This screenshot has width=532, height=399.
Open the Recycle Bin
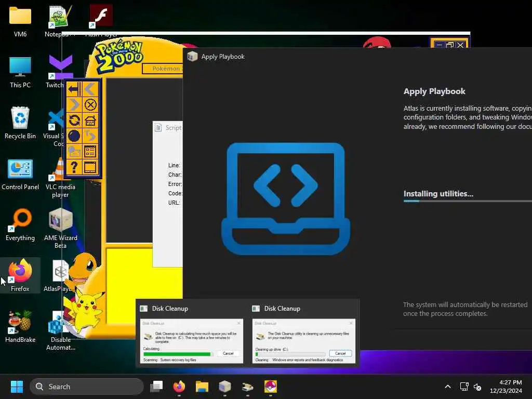tap(20, 123)
